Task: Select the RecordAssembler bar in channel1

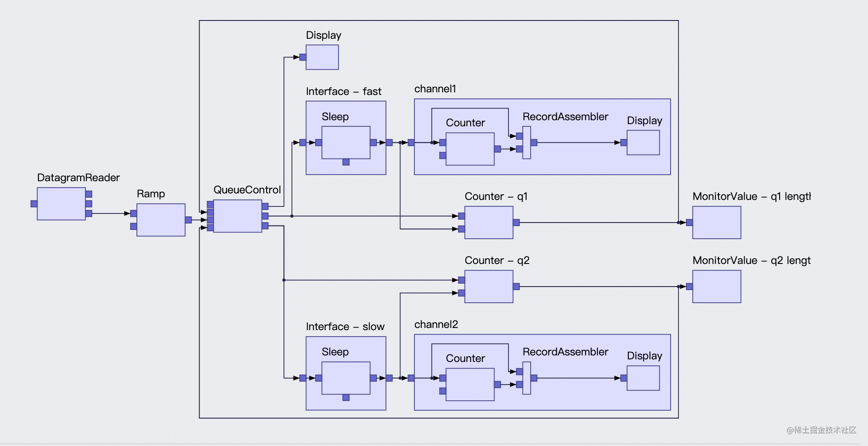Action: (527, 142)
